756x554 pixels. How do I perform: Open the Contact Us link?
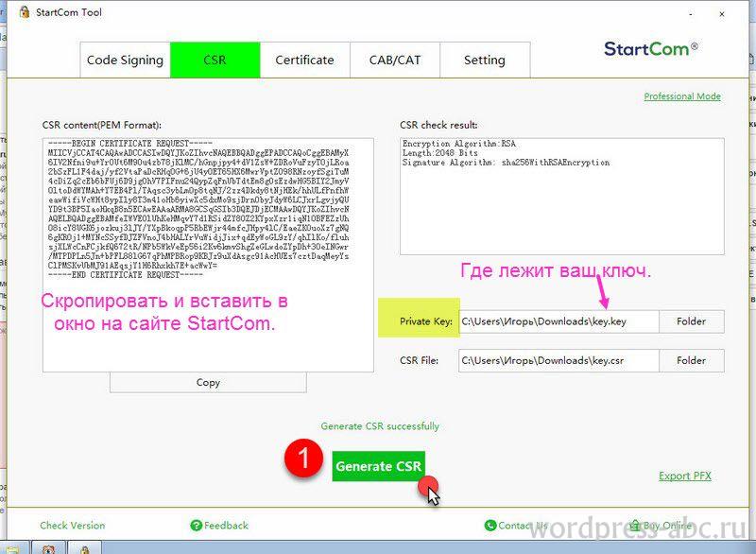[x=524, y=526]
